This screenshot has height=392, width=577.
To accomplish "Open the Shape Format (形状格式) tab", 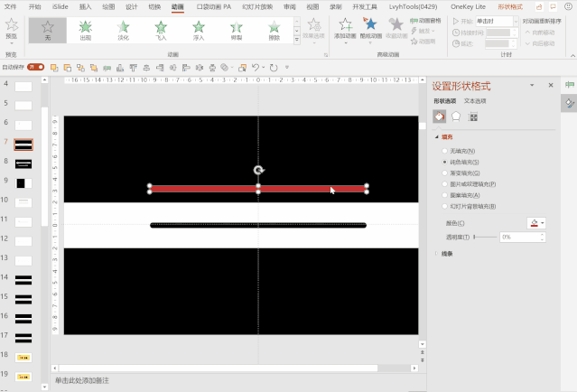I will (510, 6).
